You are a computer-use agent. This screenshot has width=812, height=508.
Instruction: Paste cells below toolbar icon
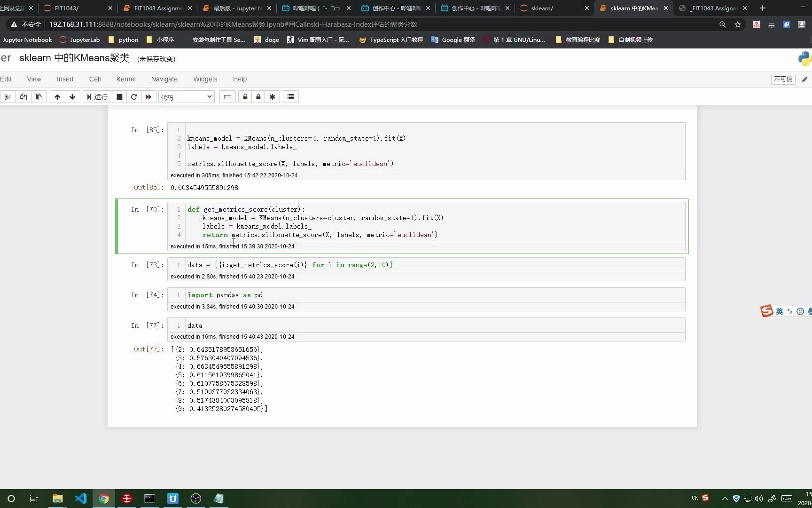(39, 97)
